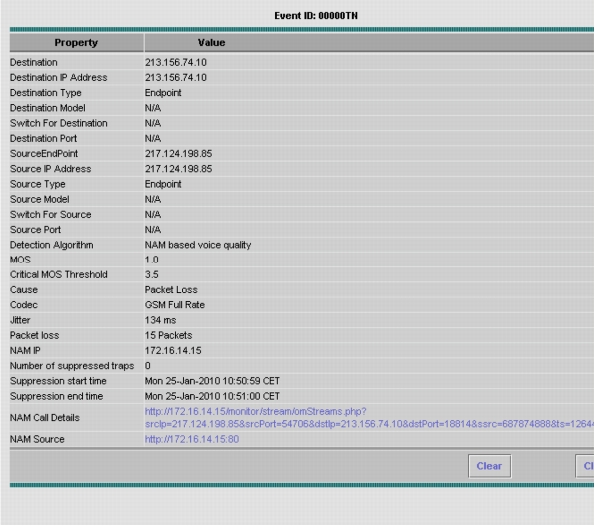The image size is (596, 526).
Task: Select the Detection Algorithm row value
Action: [198, 245]
